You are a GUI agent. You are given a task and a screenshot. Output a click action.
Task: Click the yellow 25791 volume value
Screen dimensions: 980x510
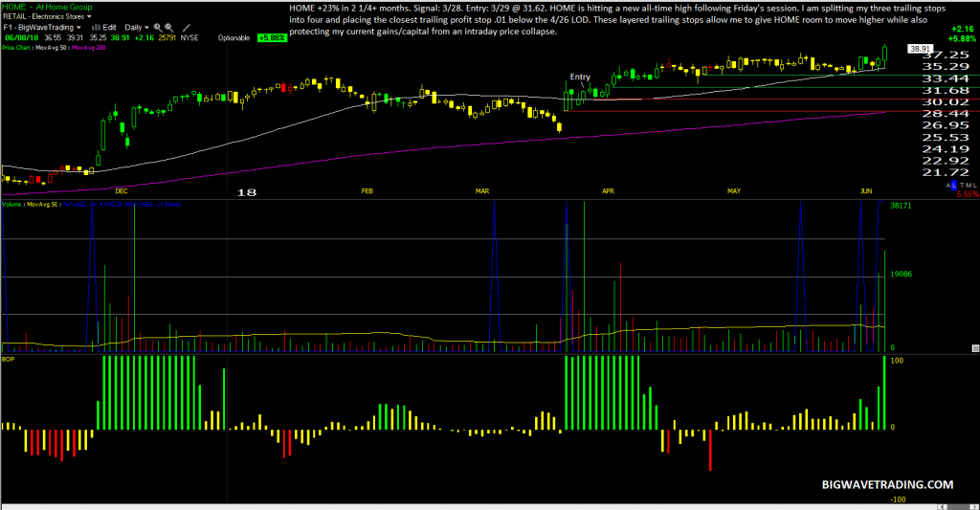(167, 38)
